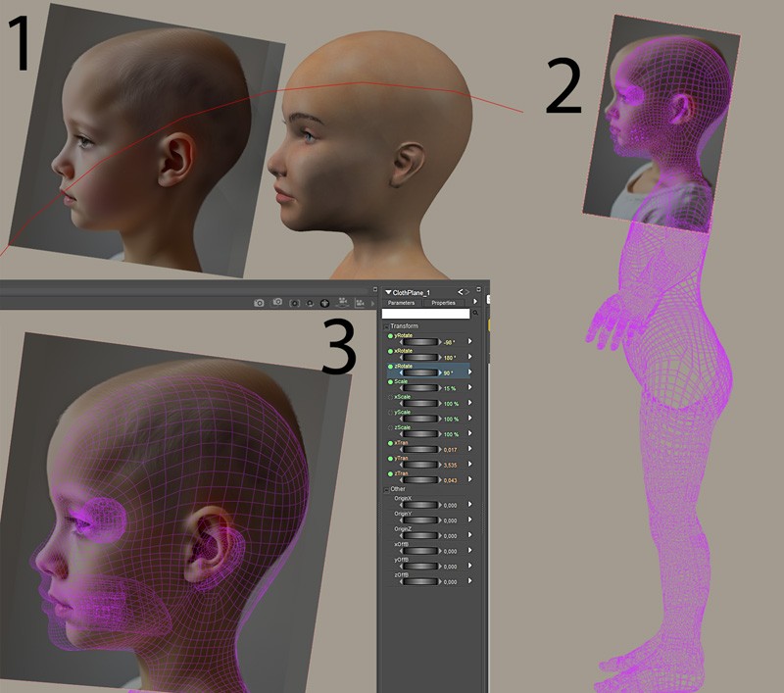Screen dimensions: 784x693
Task: Click the first camera render icon
Action: coord(259,303)
